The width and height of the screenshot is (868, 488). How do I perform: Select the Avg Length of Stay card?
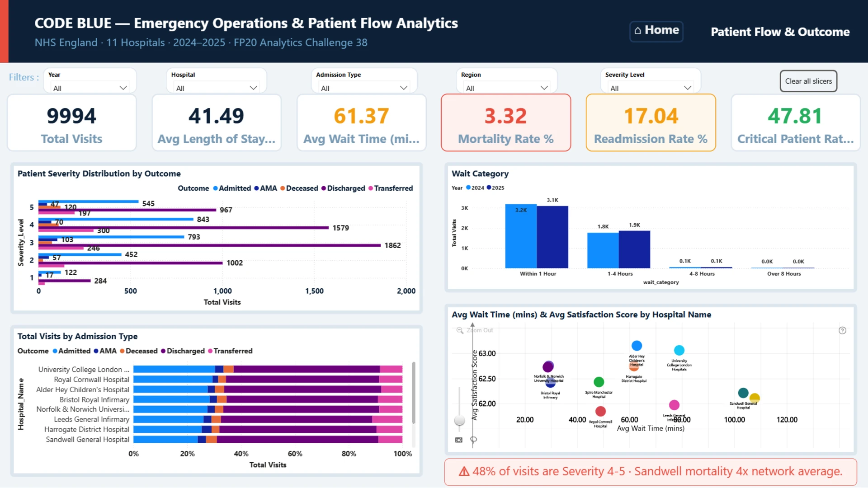point(217,122)
